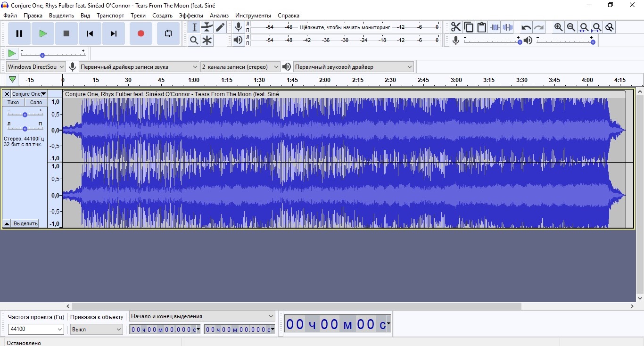Expand the recording channels dropdown
This screenshot has width=644, height=346.
pyautogui.click(x=240, y=67)
